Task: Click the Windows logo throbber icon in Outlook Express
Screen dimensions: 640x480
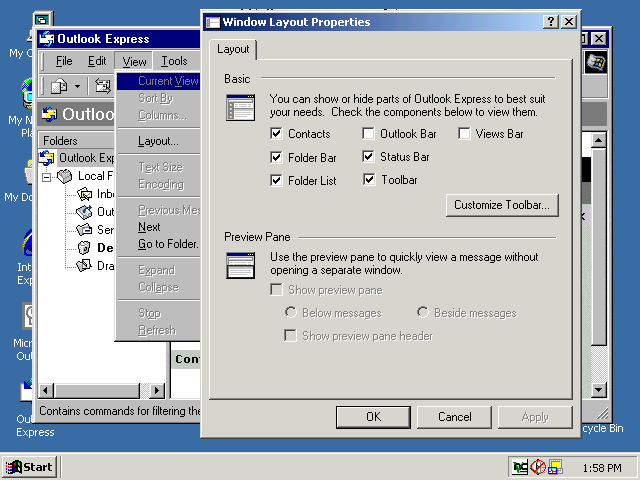Action: (x=596, y=62)
